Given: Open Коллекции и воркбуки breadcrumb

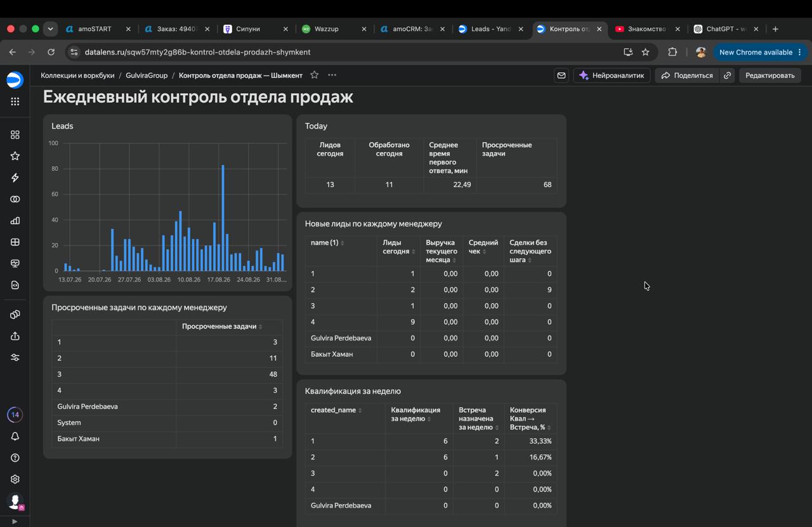Looking at the screenshot, I should 77,75.
